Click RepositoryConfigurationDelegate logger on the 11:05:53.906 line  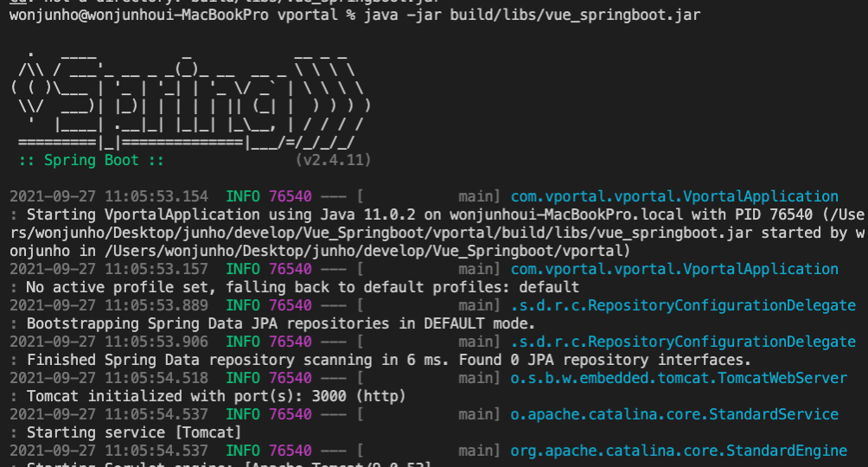(x=683, y=342)
